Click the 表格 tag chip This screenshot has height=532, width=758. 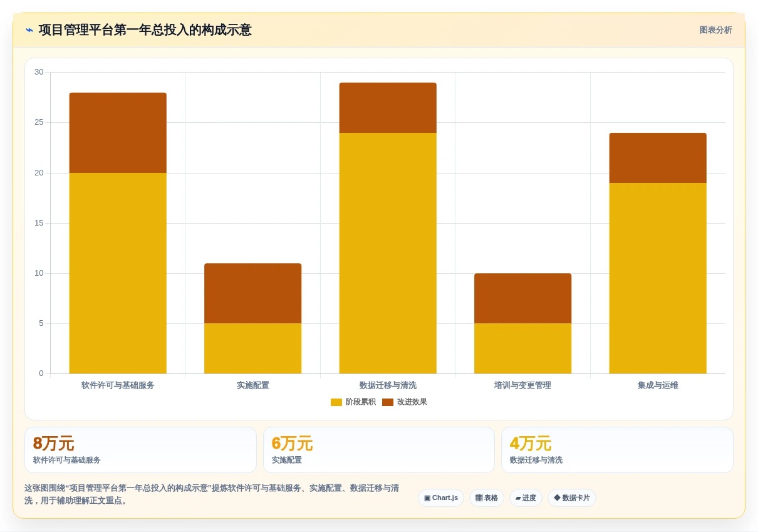487,498
